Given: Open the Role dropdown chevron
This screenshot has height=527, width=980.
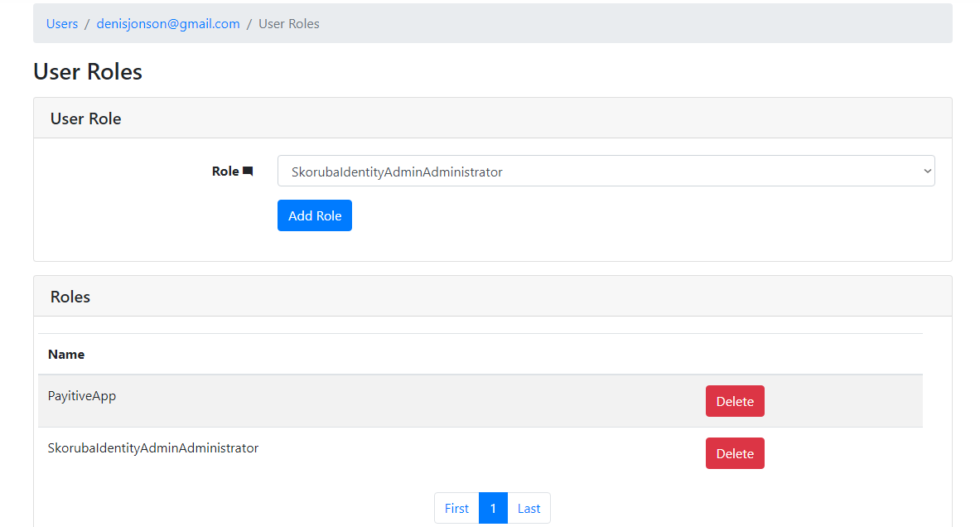Looking at the screenshot, I should click(x=927, y=171).
